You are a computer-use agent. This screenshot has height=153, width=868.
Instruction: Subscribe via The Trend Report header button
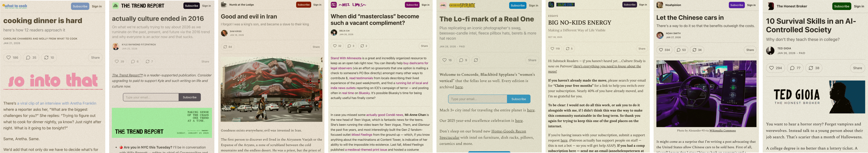[191, 6]
